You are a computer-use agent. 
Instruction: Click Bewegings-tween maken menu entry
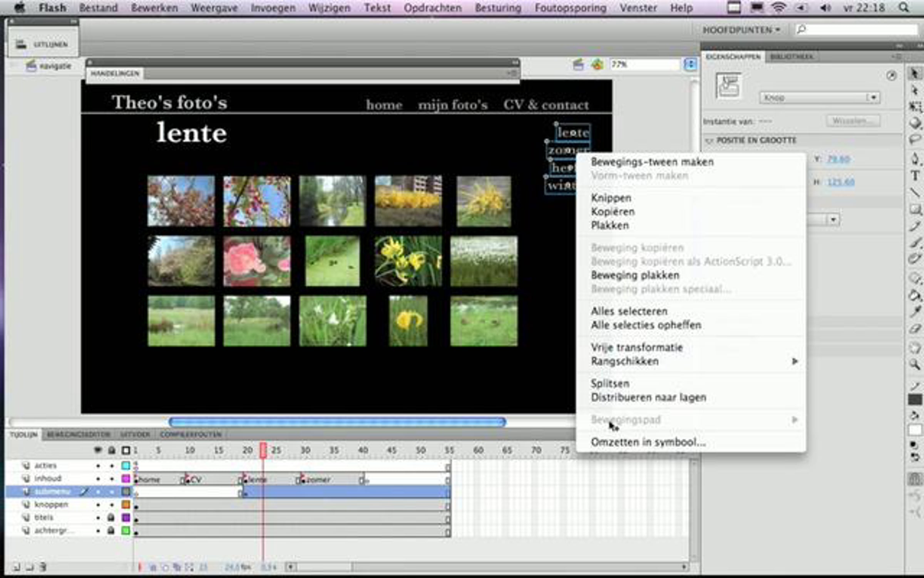click(652, 162)
